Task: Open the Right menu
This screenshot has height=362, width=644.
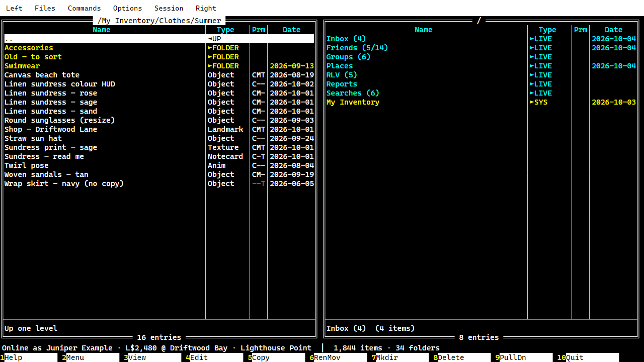Action: 206,8
